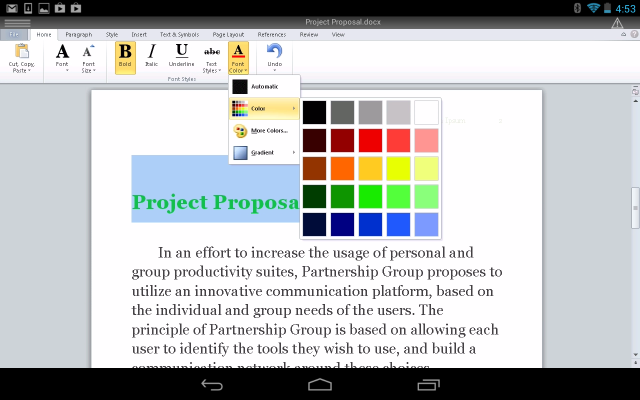Tap the Android Back navigation button
The height and width of the screenshot is (400, 640).
[x=212, y=384]
